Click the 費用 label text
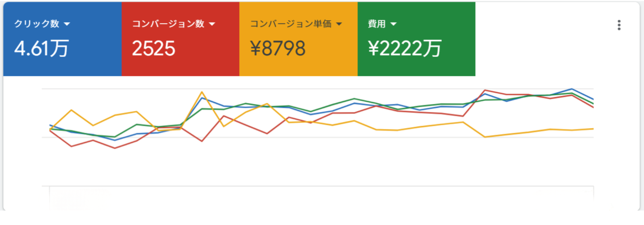Viewport: 644px width, 225px height. (377, 24)
